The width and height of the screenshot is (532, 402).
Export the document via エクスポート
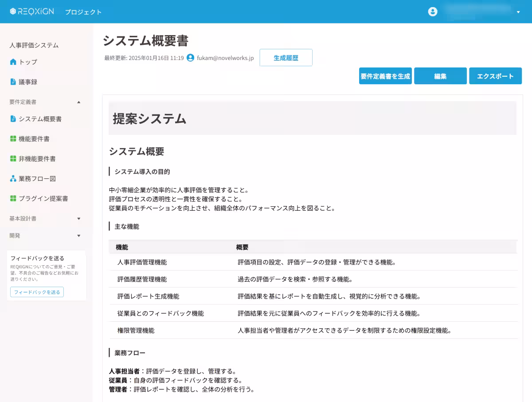[x=495, y=76]
